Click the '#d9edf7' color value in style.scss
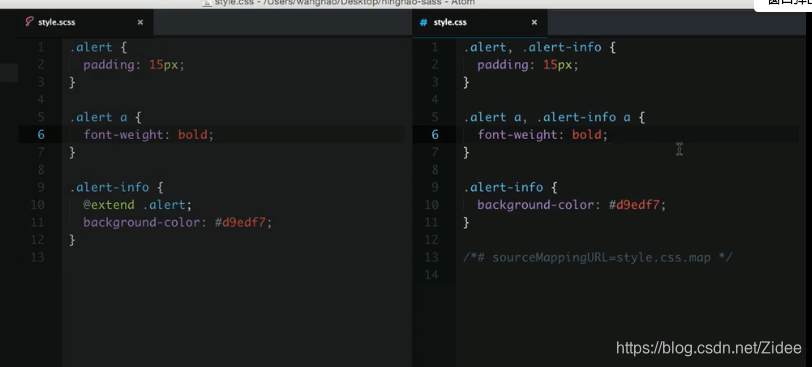 click(240, 223)
